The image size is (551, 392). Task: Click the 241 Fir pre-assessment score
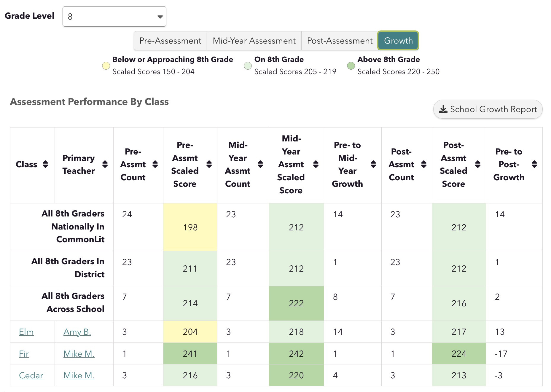190,354
